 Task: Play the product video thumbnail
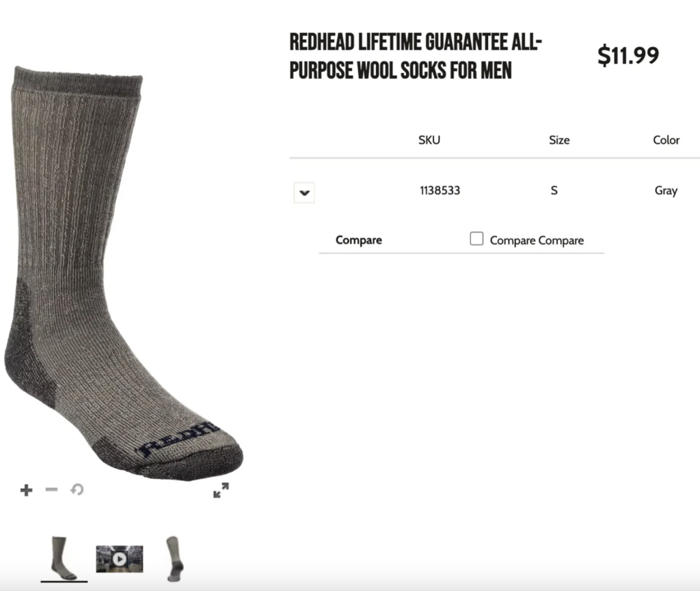click(x=120, y=559)
